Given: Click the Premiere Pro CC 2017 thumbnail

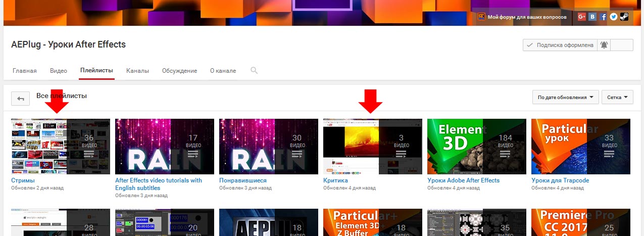Looking at the screenshot, I should [x=581, y=222].
